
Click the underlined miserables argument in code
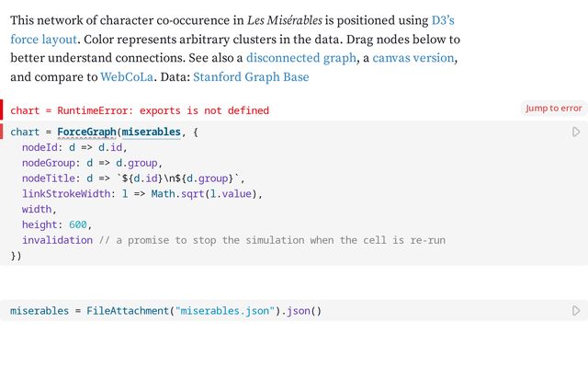pyautogui.click(x=151, y=132)
